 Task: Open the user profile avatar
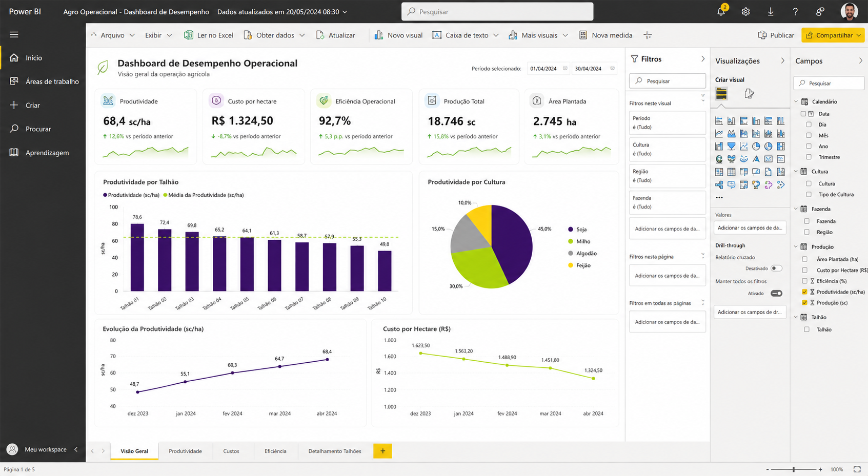[x=849, y=11]
